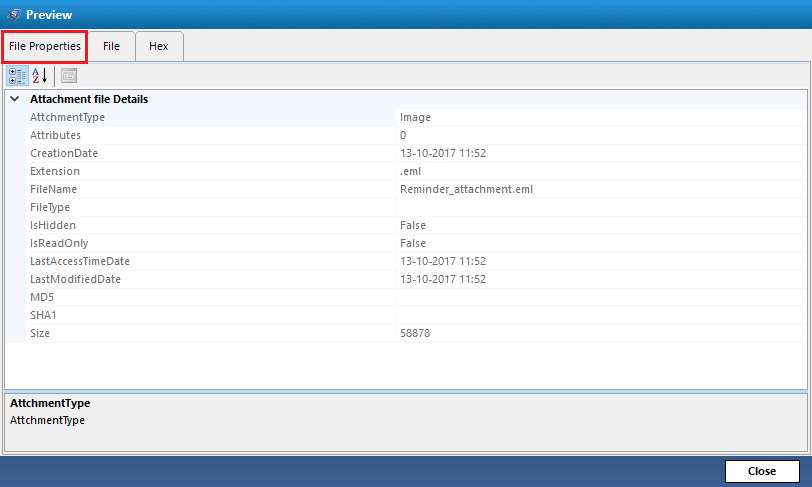The width and height of the screenshot is (812, 487).
Task: Click the Image value for AttchmentType
Action: pos(415,117)
